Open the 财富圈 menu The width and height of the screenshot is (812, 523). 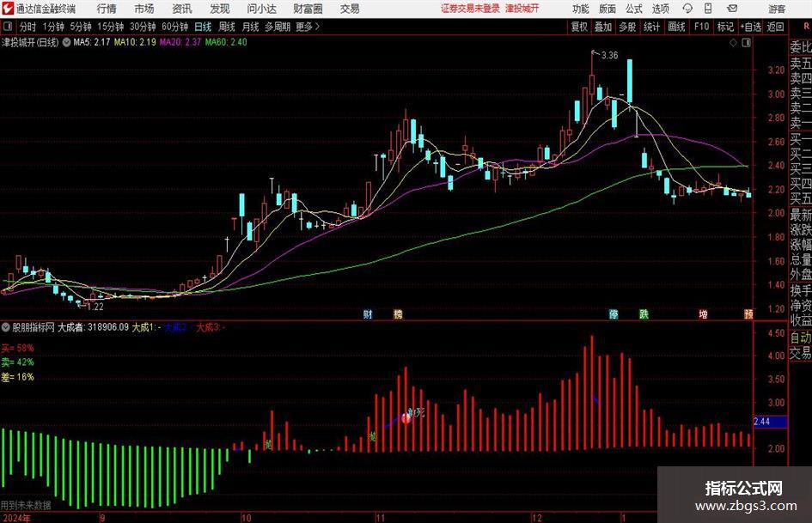(308, 9)
